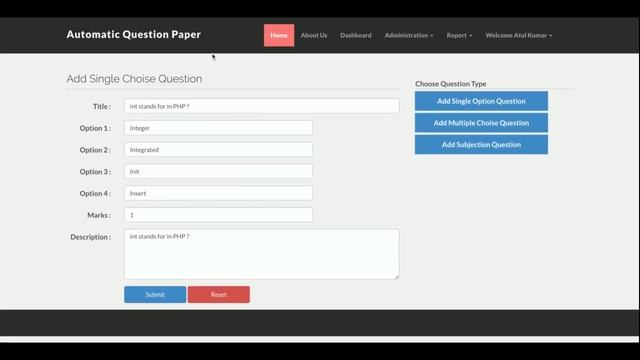This screenshot has width=640, height=360.
Task: Reset the question form
Action: coord(219,294)
